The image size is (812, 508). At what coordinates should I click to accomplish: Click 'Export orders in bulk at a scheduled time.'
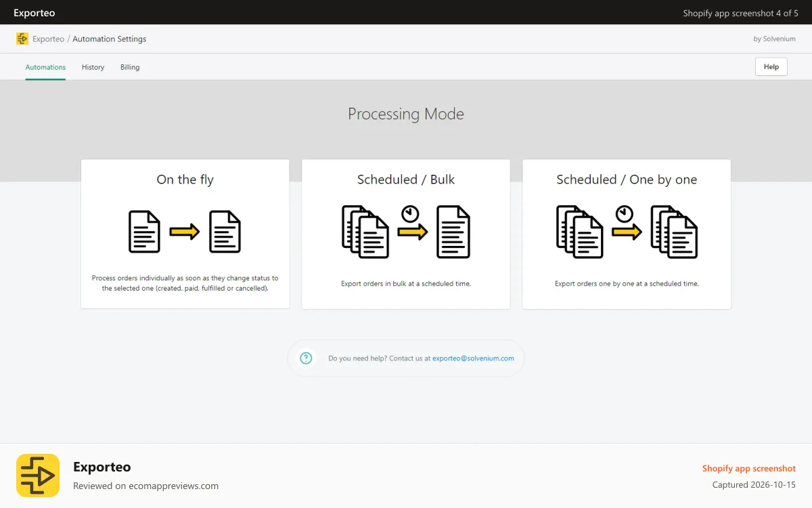[x=406, y=284]
